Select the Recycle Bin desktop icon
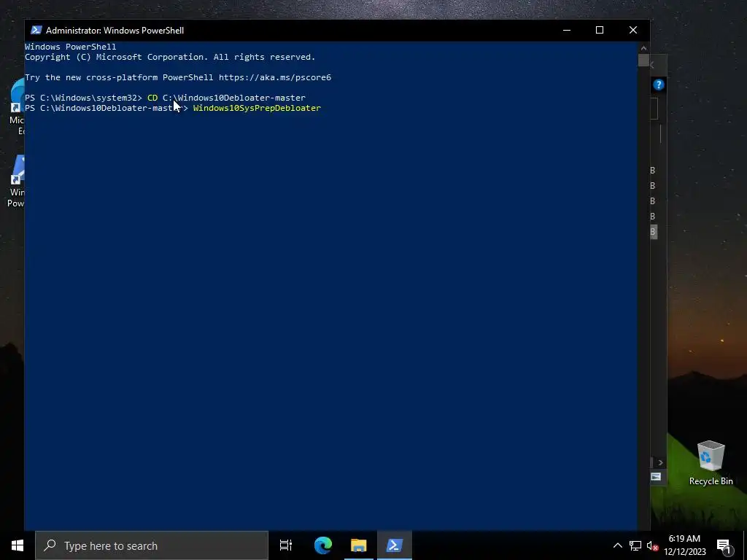The image size is (747, 560). pos(711,463)
